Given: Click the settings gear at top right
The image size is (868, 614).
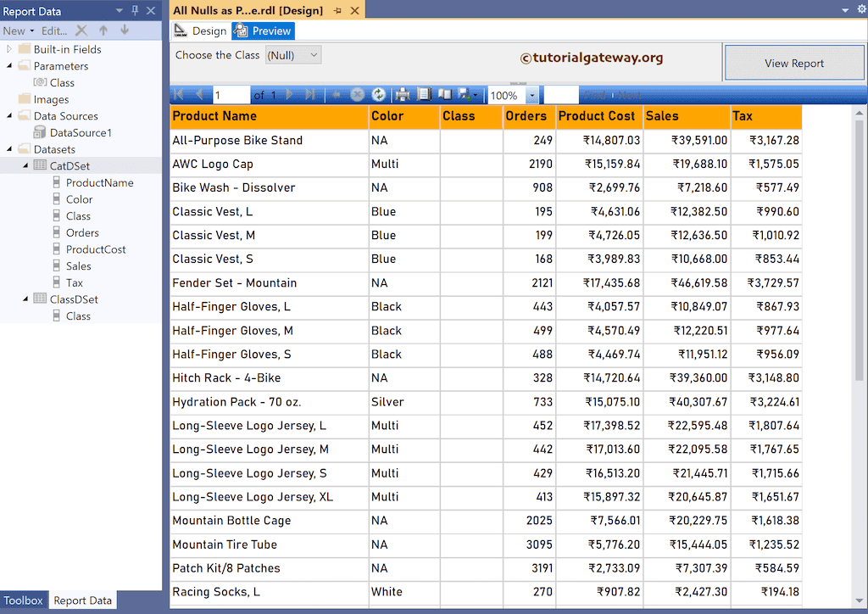Looking at the screenshot, I should point(859,10).
